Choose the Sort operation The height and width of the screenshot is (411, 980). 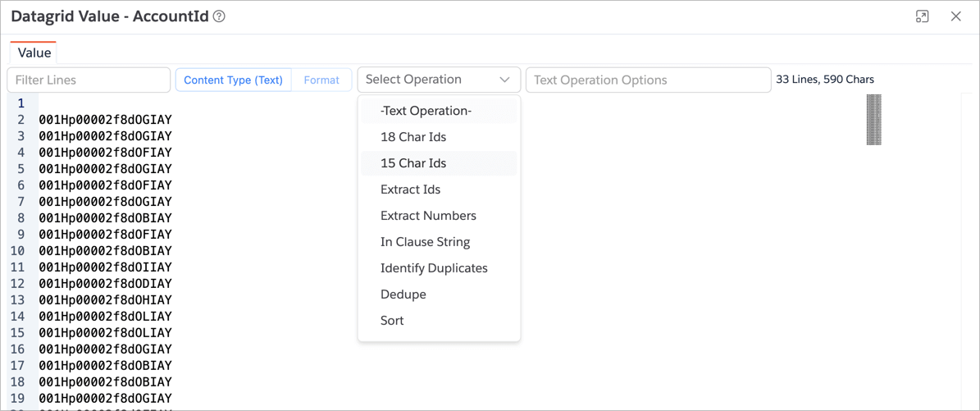[x=392, y=321]
